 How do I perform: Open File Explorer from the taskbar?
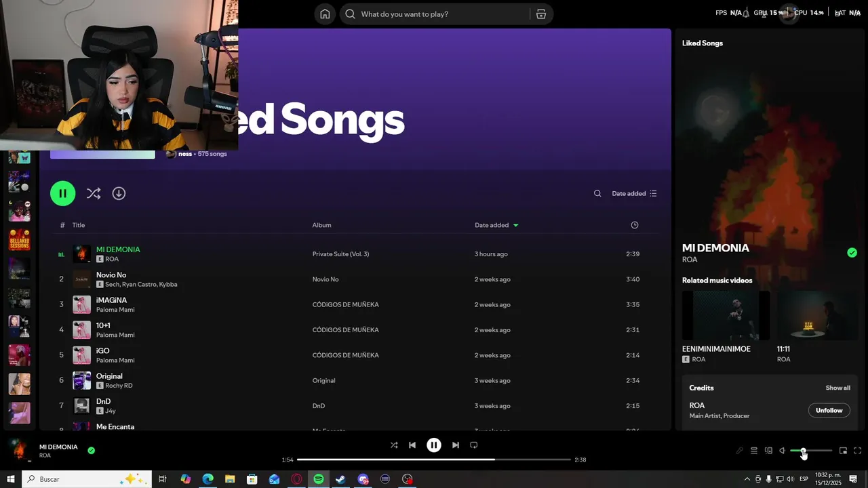point(230,479)
